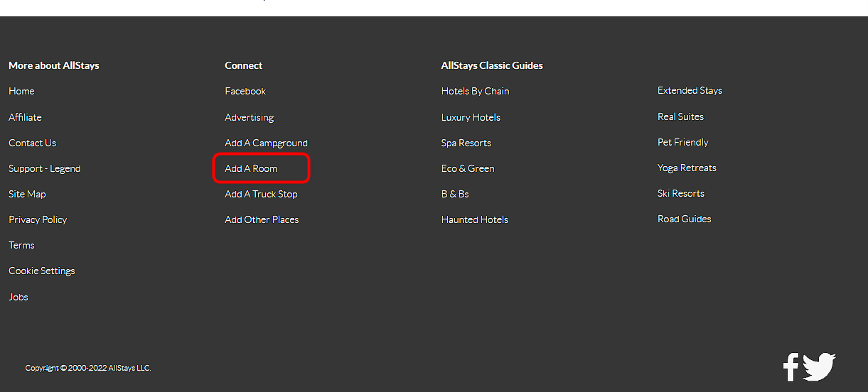Viewport: 868px width, 392px height.
Task: Select Add A Campground
Action: tap(266, 143)
